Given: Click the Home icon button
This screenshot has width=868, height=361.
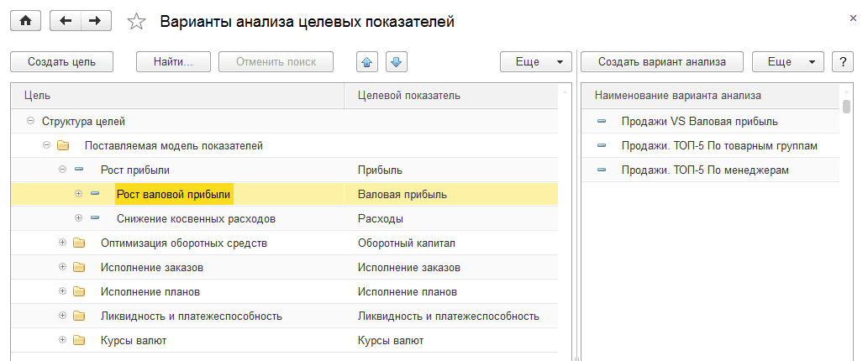Looking at the screenshot, I should click(25, 22).
